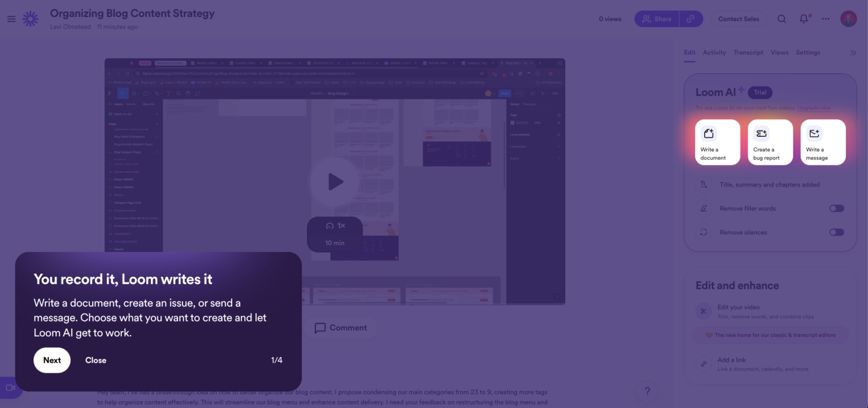Copy the video link next to Share
This screenshot has width=868, height=408.
(691, 19)
